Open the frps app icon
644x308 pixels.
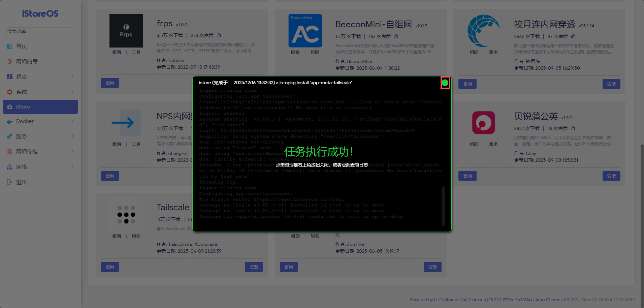126,30
